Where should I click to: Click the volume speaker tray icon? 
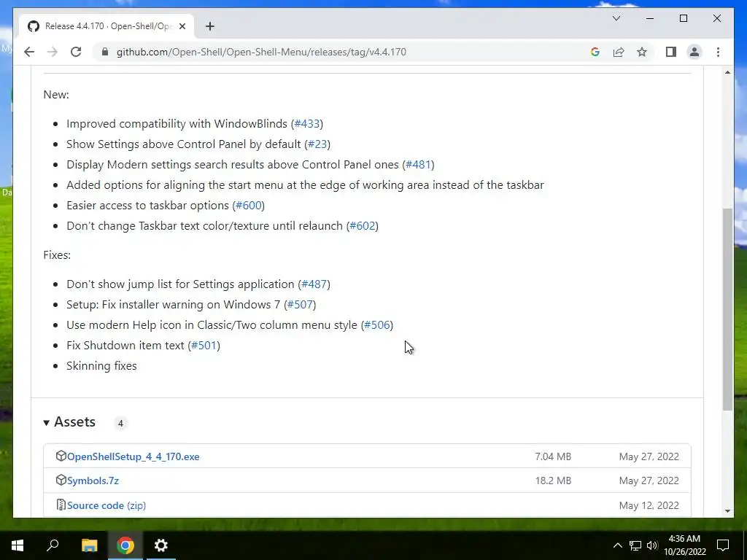651,545
